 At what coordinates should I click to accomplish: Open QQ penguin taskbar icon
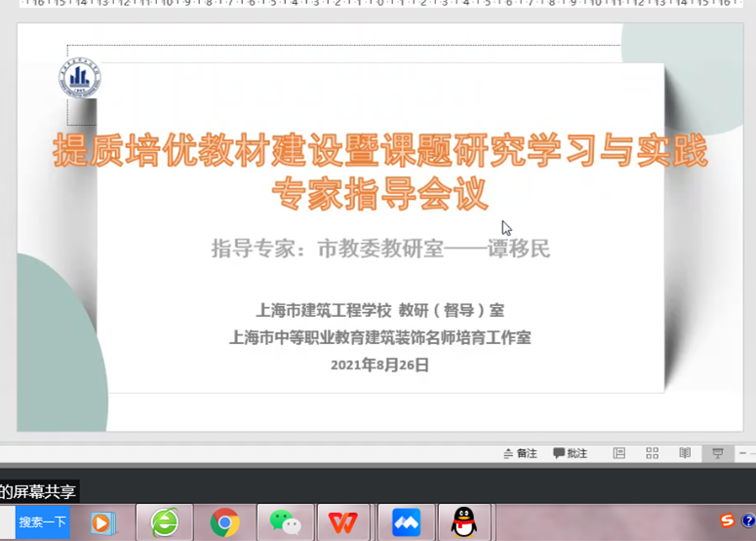coord(464,522)
